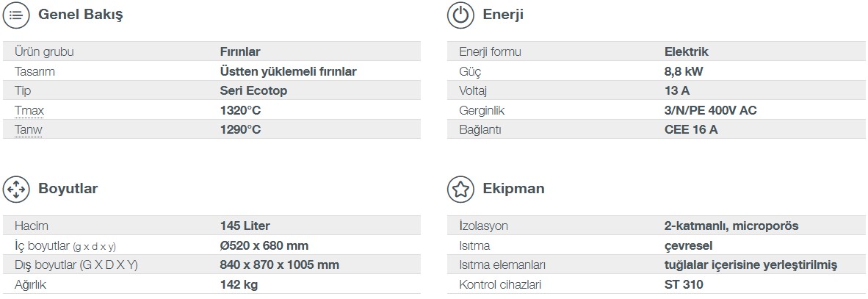Image resolution: width=868 pixels, height=299 pixels.
Task: Click the power icon beside Enerji
Action: pyautogui.click(x=460, y=15)
